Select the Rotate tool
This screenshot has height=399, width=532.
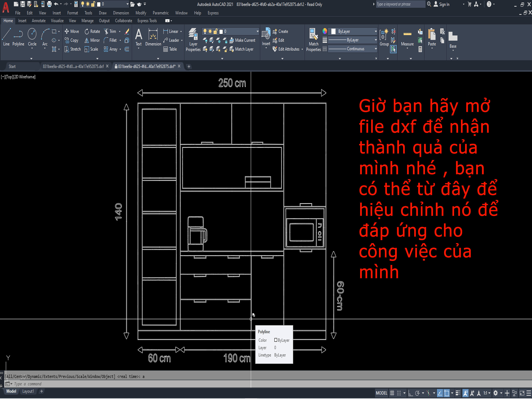92,32
